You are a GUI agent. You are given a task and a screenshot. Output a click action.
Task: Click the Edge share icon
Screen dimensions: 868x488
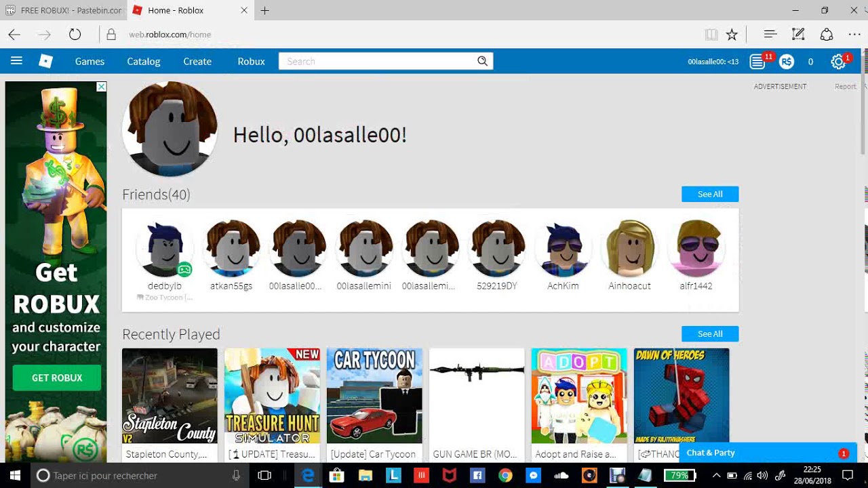[x=827, y=35]
